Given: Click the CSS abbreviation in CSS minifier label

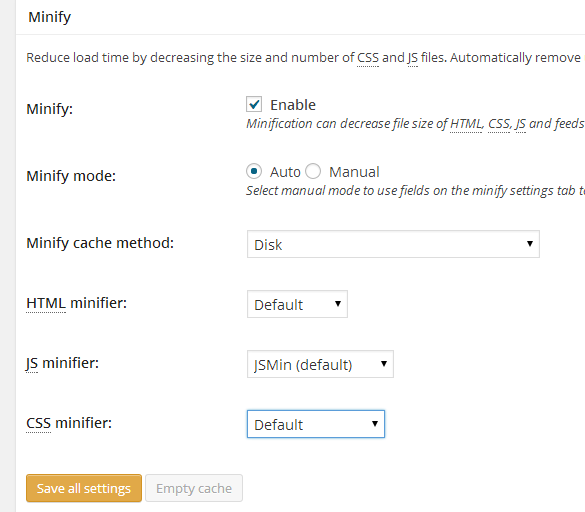Looking at the screenshot, I should click(38, 423).
